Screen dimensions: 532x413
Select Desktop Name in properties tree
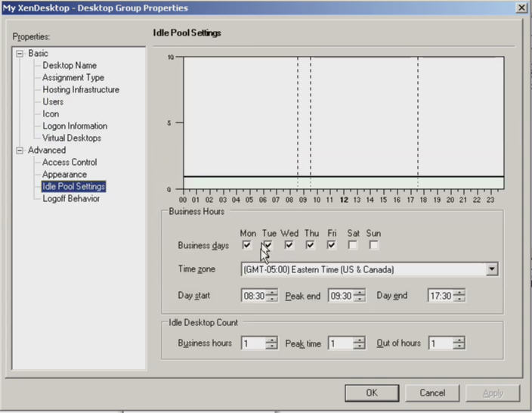[x=69, y=66]
